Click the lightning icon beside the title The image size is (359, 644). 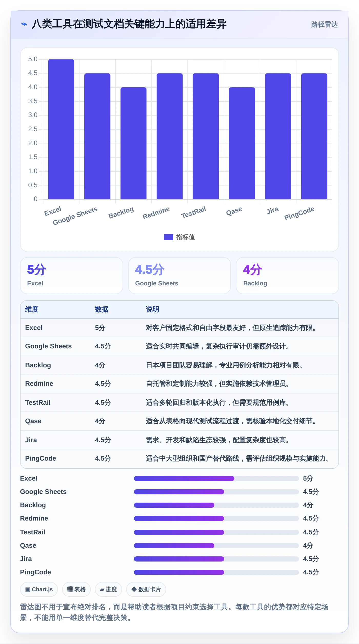tap(24, 24)
